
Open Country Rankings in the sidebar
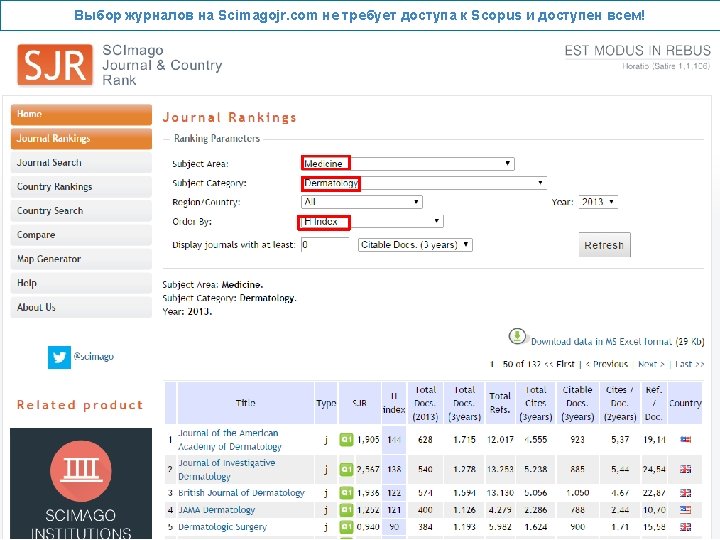click(x=81, y=187)
